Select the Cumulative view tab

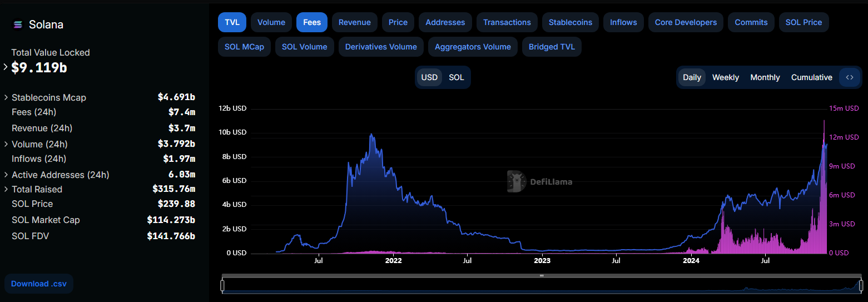click(811, 77)
